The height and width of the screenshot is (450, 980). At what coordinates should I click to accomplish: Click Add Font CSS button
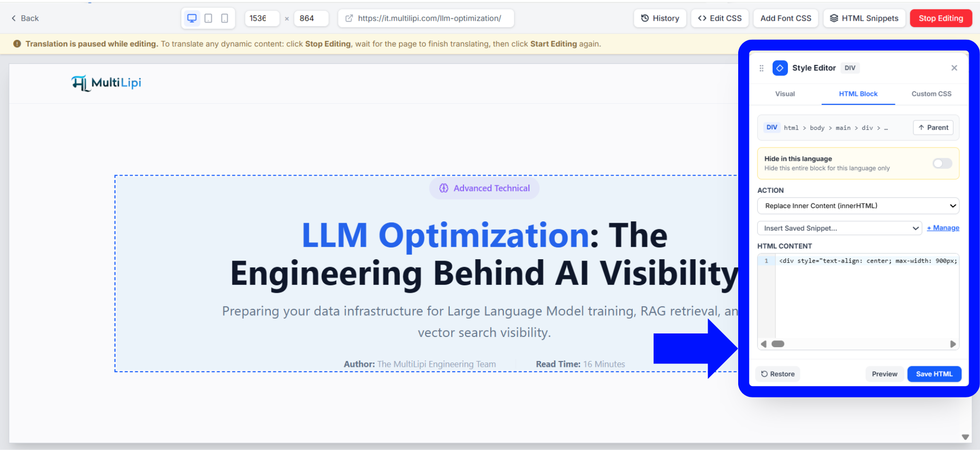[786, 18]
